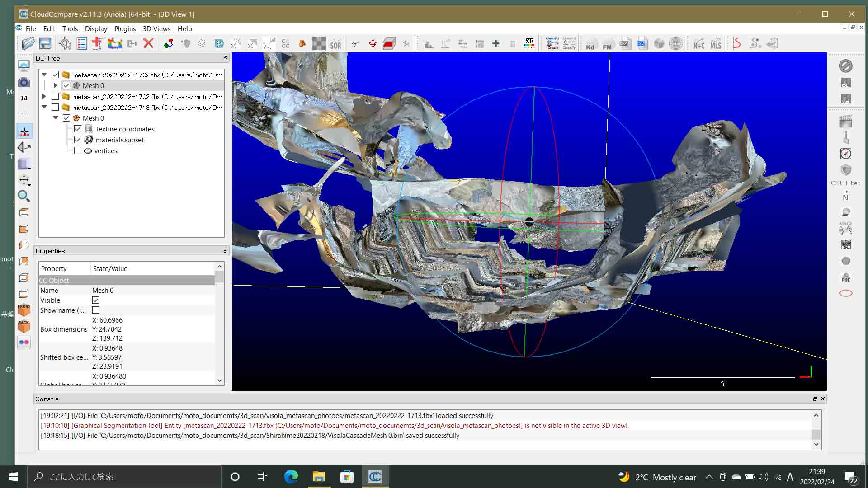This screenshot has width=868, height=488.
Task: Open CloudCompare from the taskbar
Action: coord(375,476)
